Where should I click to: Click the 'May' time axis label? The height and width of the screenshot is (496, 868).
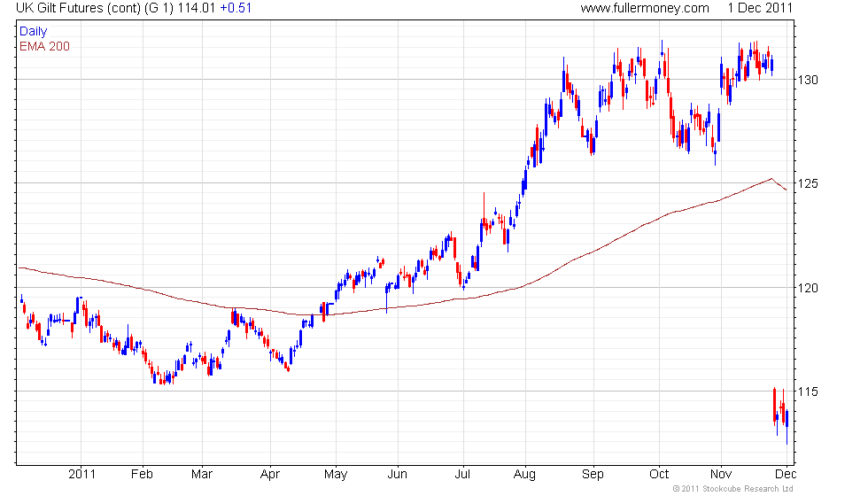(x=336, y=475)
